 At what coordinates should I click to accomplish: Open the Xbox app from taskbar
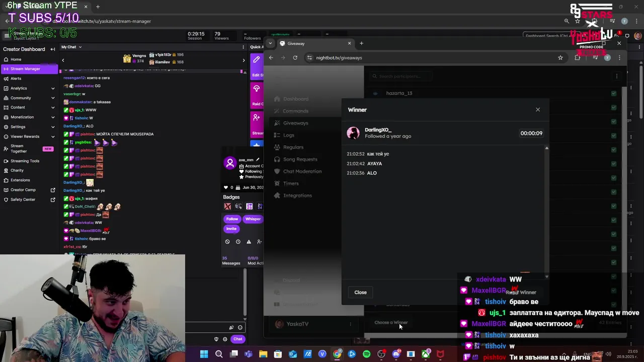(x=426, y=354)
